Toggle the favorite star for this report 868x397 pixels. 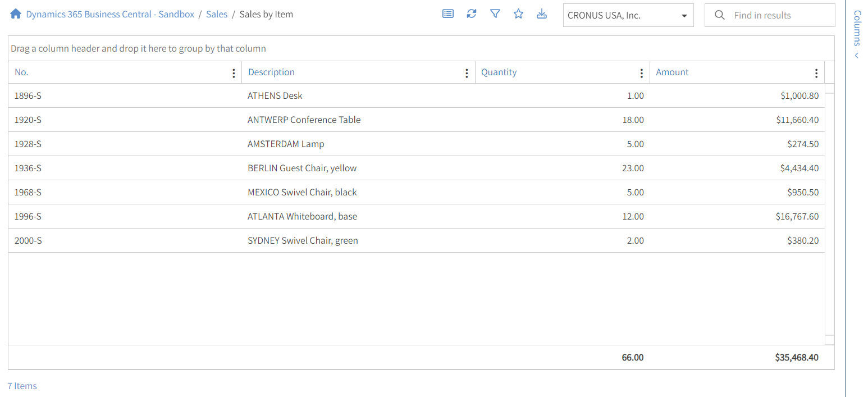coord(518,13)
